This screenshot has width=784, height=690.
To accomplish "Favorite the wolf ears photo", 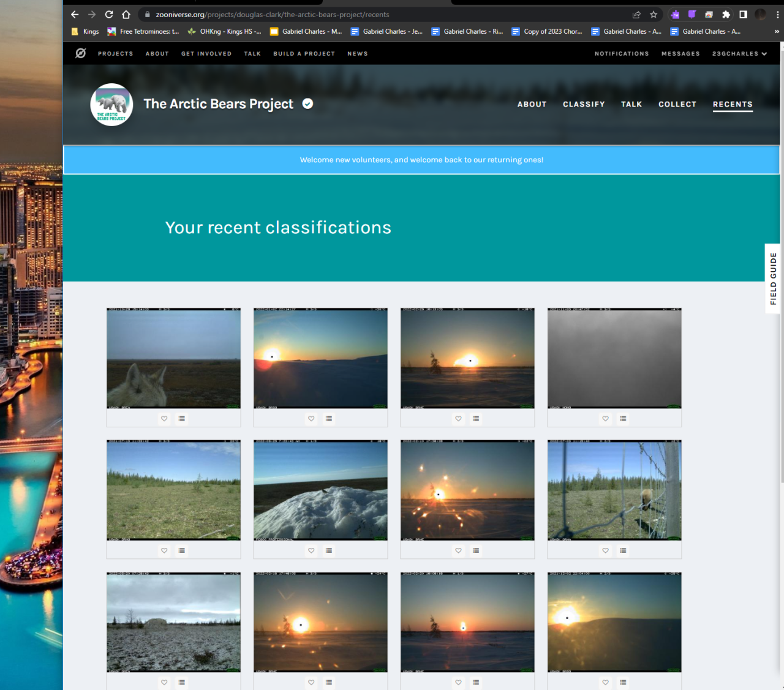I will point(164,419).
